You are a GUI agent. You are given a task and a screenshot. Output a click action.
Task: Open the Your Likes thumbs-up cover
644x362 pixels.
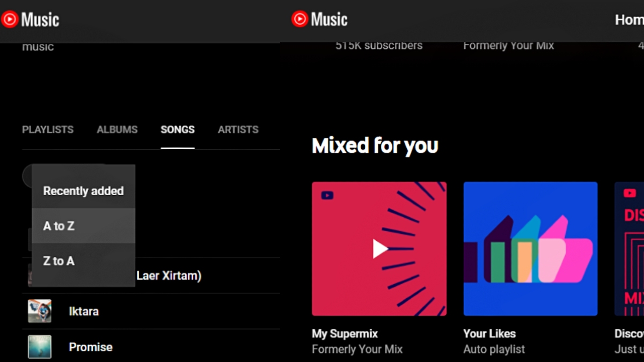530,249
